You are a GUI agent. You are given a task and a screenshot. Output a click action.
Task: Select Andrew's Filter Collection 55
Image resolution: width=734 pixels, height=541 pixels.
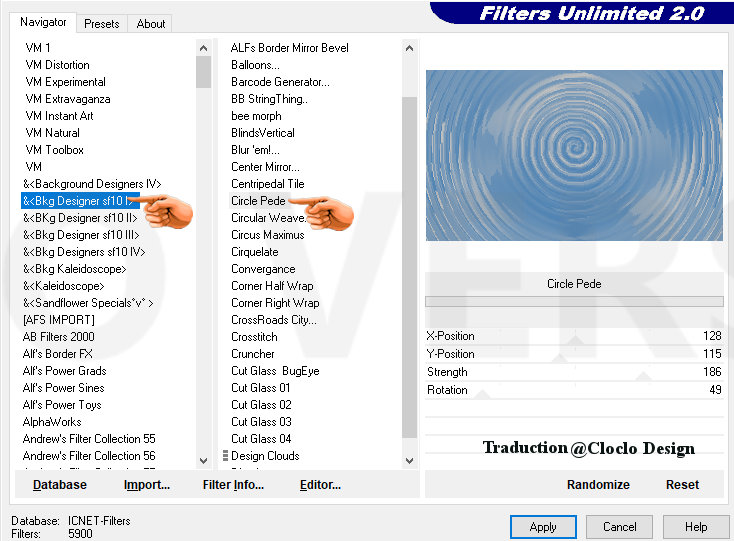[x=89, y=439]
